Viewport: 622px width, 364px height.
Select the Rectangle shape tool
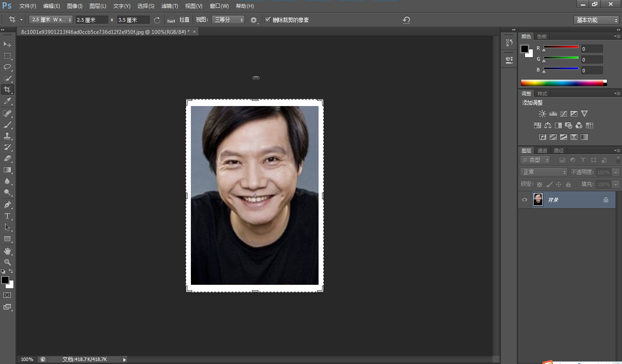click(x=7, y=238)
